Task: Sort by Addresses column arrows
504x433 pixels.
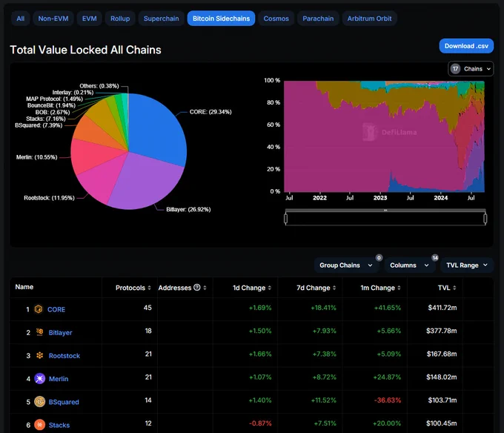Action: point(205,288)
